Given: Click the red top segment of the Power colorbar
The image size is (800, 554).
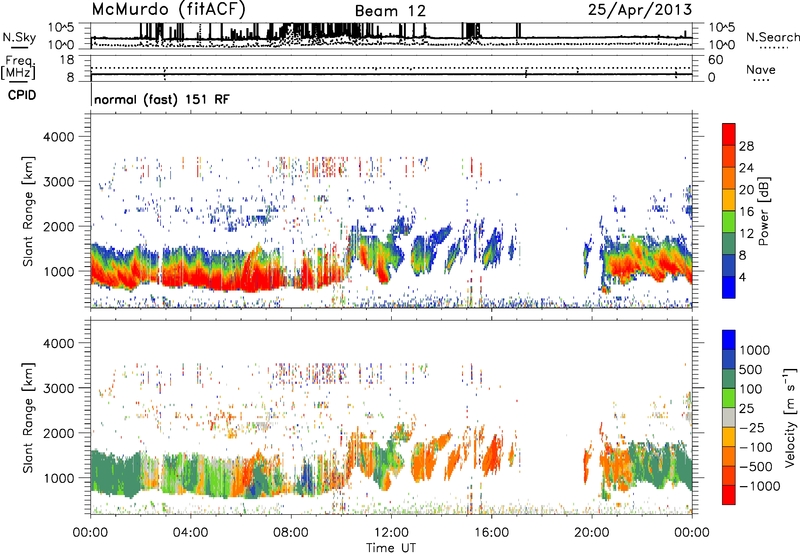Looking at the screenshot, I should click(729, 134).
